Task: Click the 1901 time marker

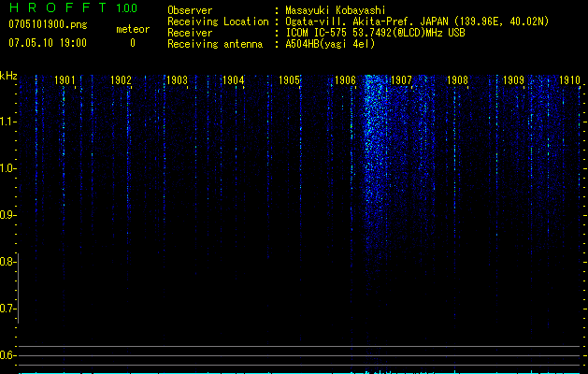Action: coord(65,80)
